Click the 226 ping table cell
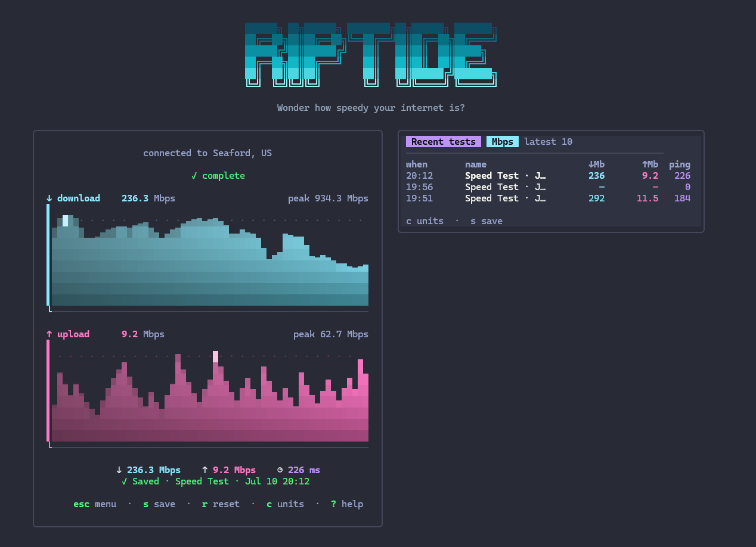756x547 pixels. pyautogui.click(x=682, y=176)
